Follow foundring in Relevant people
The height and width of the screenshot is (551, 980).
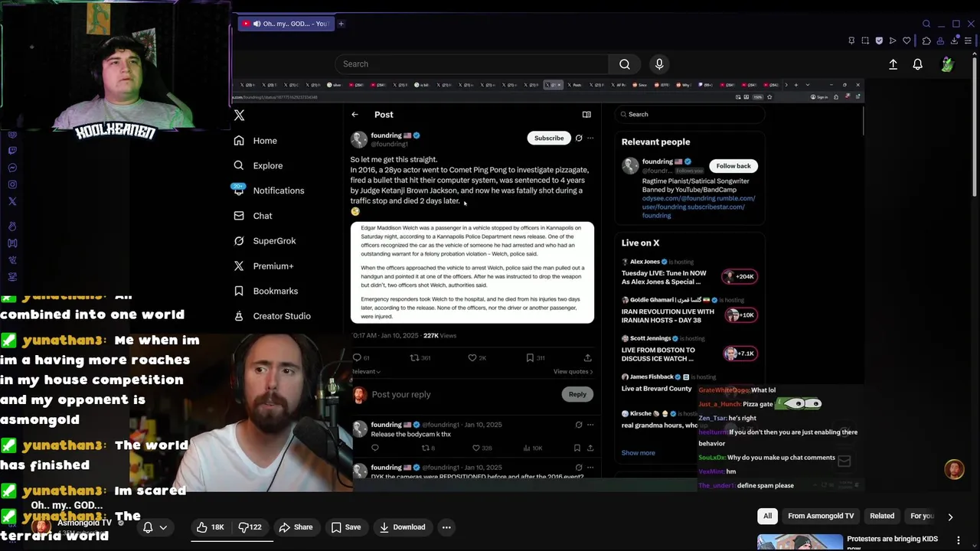pos(733,166)
